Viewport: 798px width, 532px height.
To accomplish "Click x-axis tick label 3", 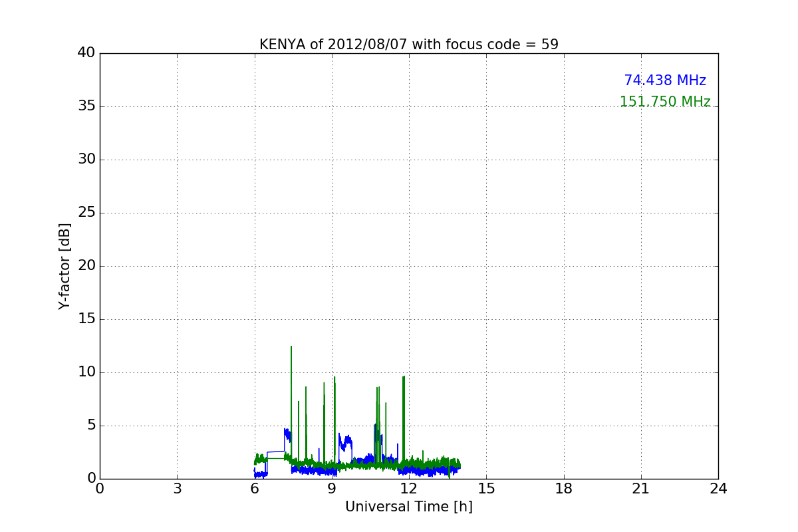I will [x=177, y=489].
